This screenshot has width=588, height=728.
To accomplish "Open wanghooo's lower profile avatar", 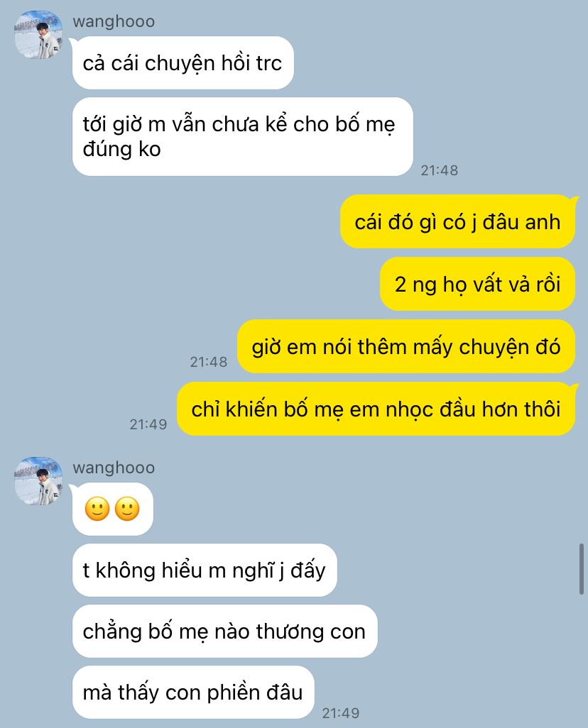I will [x=38, y=481].
